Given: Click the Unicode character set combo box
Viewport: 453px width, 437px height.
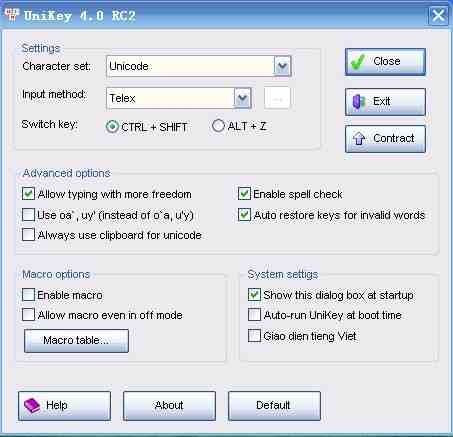Looking at the screenshot, I should point(199,66).
